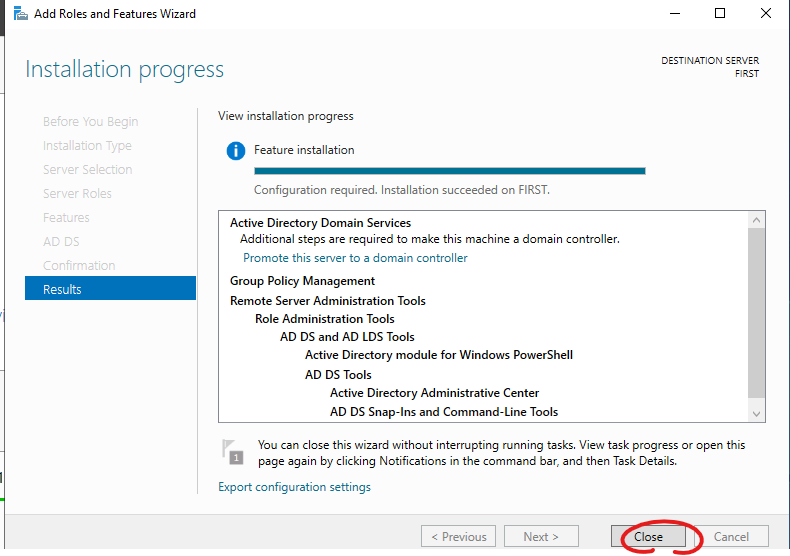The height and width of the screenshot is (556, 790).
Task: Click AD DS and AD LDS Tools entry
Action: pos(347,336)
